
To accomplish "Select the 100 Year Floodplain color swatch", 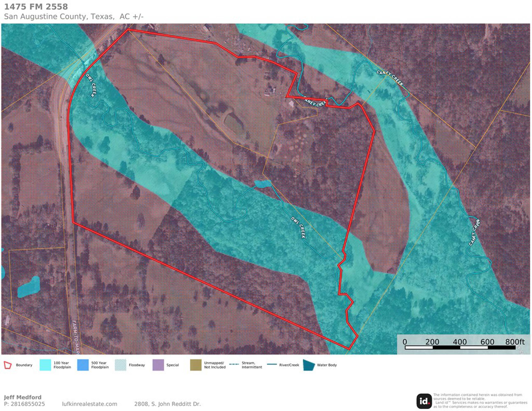I will click(45, 365).
